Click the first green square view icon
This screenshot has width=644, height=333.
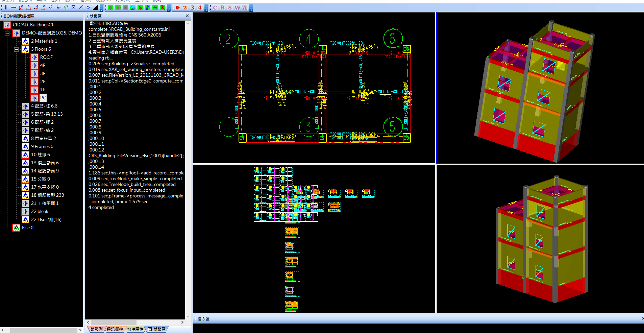tap(110, 7)
